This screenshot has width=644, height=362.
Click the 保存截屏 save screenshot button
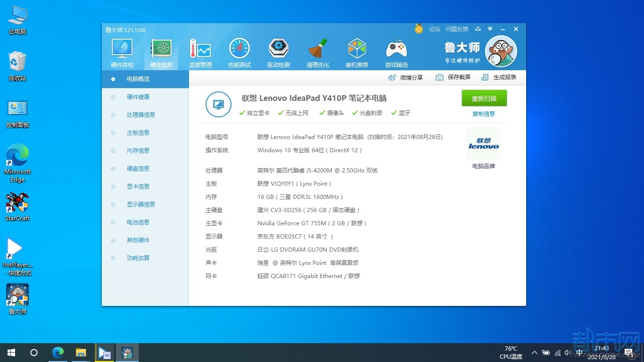point(453,77)
